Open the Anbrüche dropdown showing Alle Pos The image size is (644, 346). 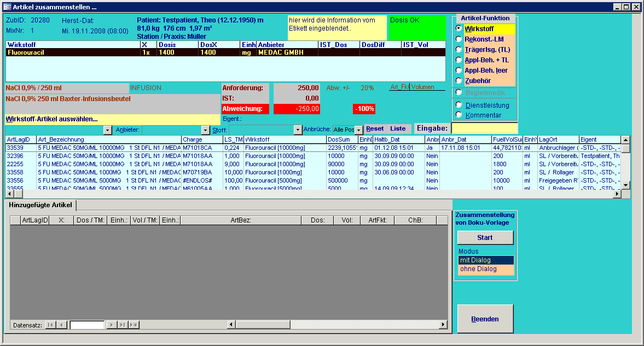tap(359, 130)
